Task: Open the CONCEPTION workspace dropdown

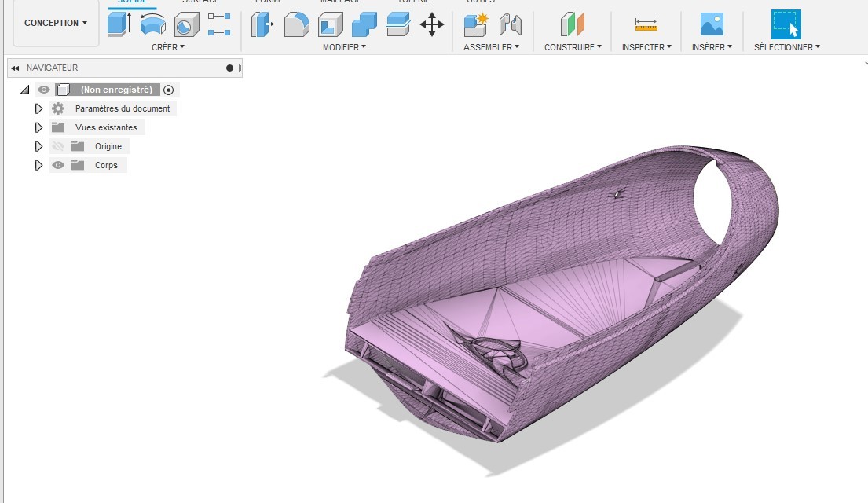Action: tap(55, 23)
